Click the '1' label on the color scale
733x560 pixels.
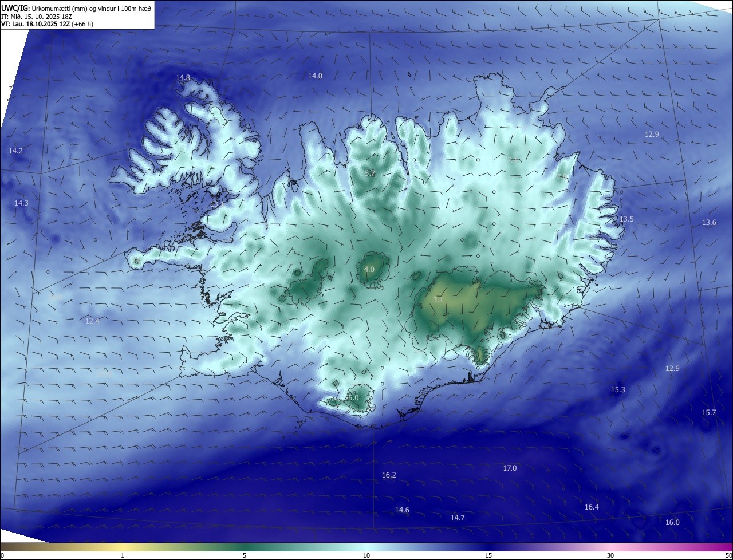(123, 555)
